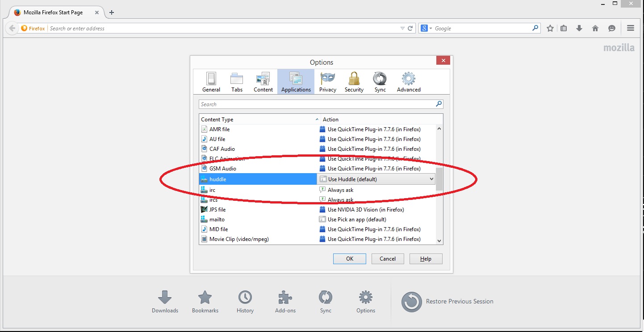Open the Sync options panel
644x332 pixels.
380,82
